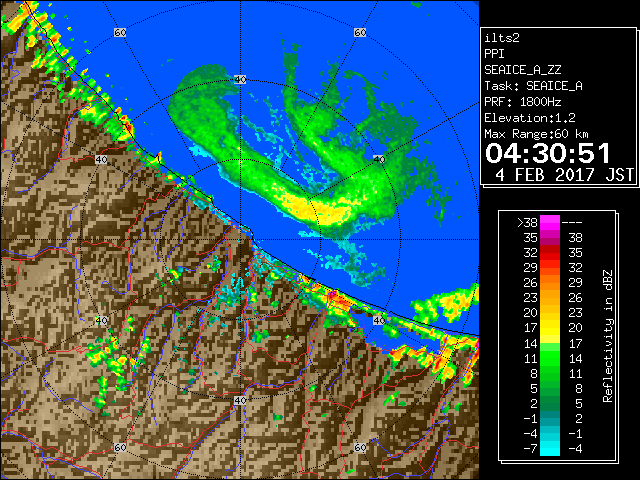Pick the cyan legend swatch at -7 dBZ
Image resolution: width=640 pixels, height=480 pixels.
click(x=550, y=448)
